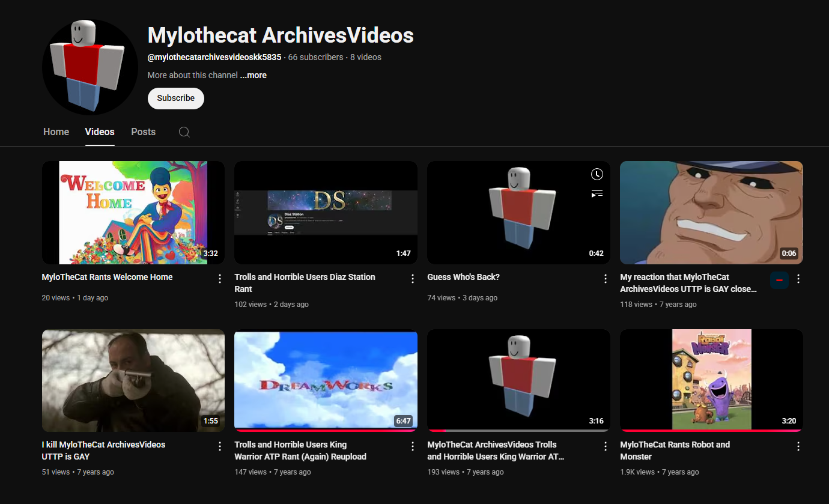829x504 pixels.
Task: Click 193 views • 7 years ago text
Action: tap(466, 472)
